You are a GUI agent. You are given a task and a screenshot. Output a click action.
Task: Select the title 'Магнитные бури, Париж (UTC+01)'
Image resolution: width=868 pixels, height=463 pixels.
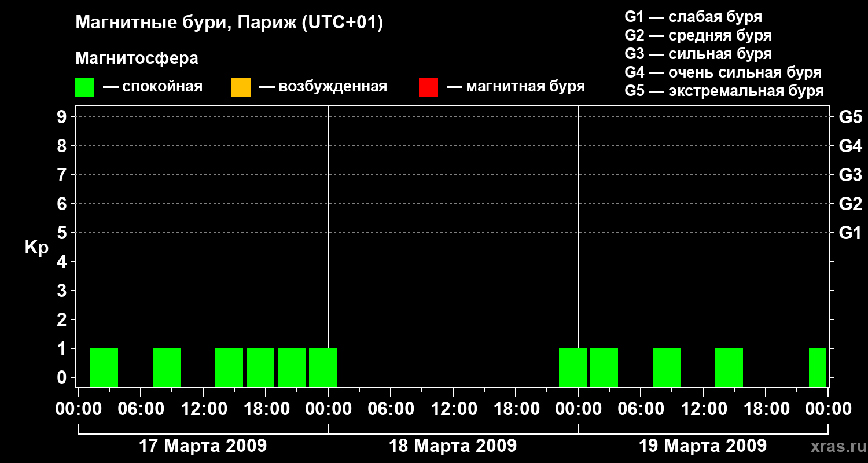pos(230,23)
